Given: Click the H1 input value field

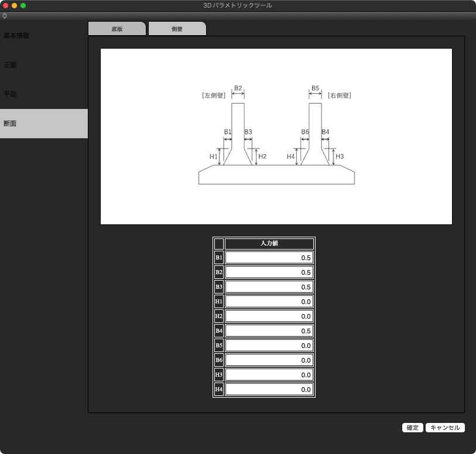Looking at the screenshot, I should pyautogui.click(x=269, y=302).
